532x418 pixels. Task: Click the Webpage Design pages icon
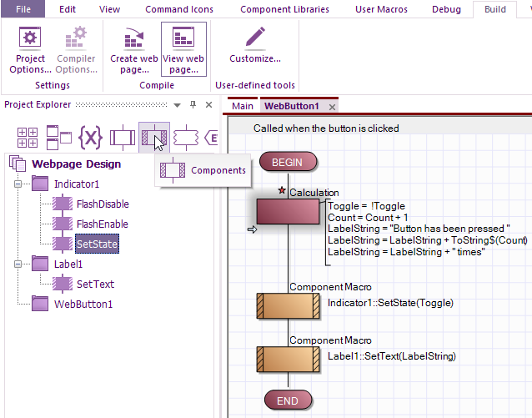click(18, 164)
